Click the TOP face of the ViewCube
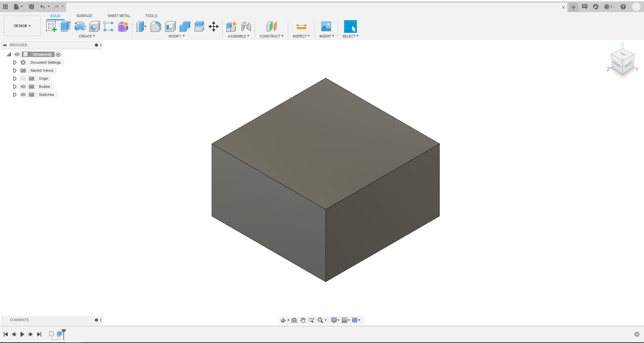 click(x=623, y=54)
